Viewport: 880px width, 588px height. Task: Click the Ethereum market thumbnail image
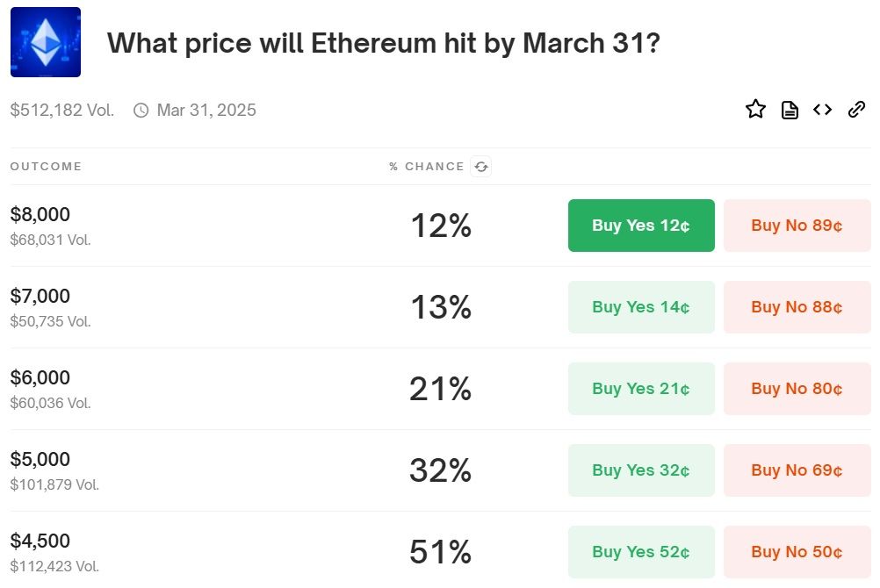click(x=46, y=42)
